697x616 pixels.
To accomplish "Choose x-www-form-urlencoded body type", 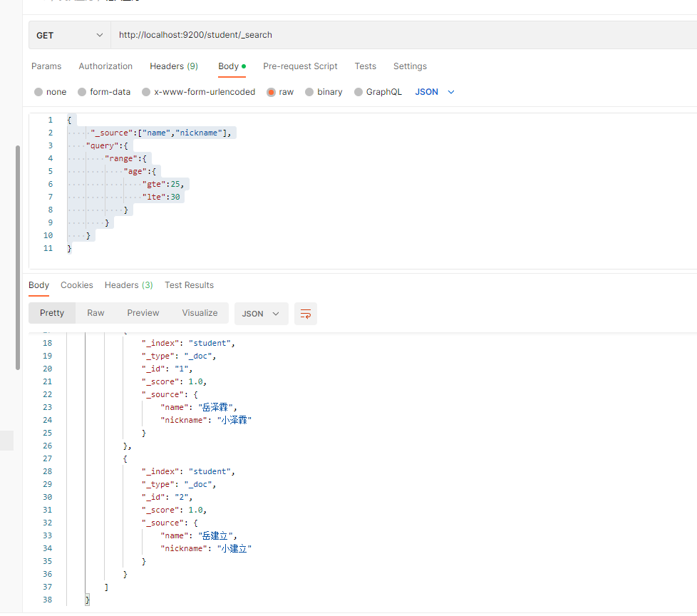I will pos(146,92).
